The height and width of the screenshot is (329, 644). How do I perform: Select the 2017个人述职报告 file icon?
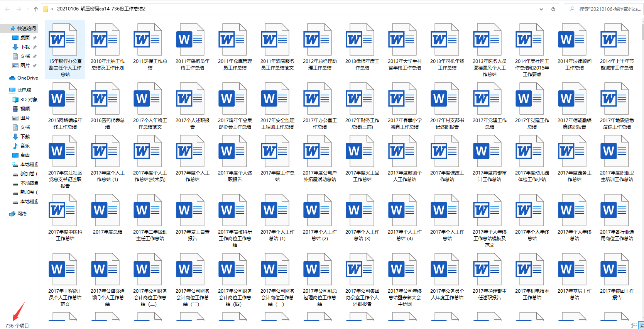(189, 99)
